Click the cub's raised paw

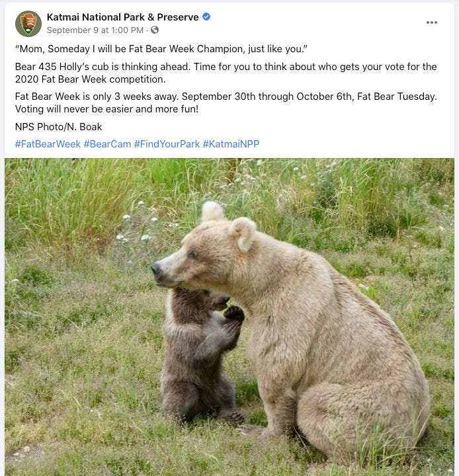coord(234,313)
